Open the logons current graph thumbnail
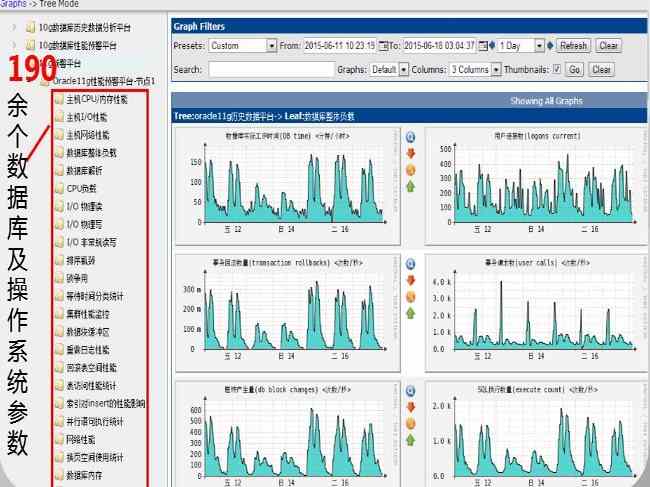This screenshot has width=650, height=487. [x=537, y=186]
